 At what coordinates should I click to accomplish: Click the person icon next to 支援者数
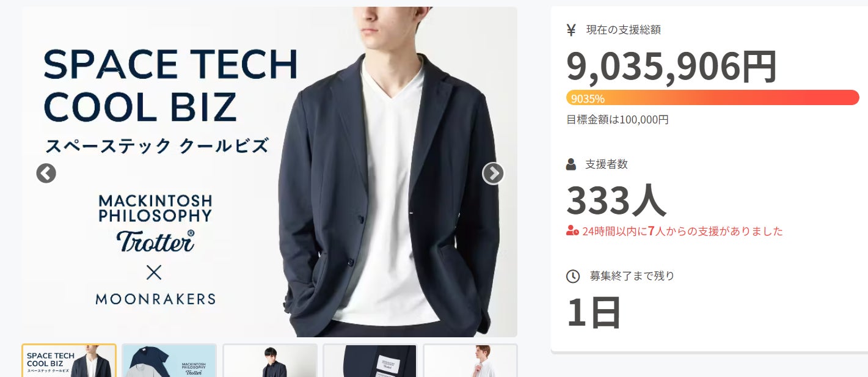click(x=571, y=164)
